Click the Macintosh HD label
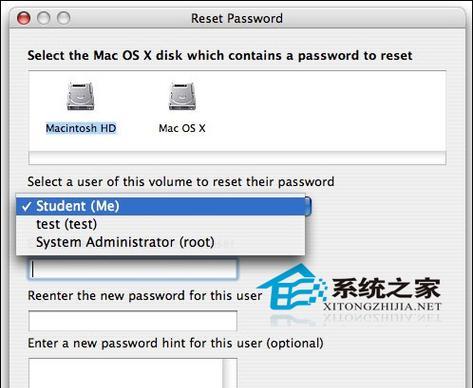 [81, 128]
